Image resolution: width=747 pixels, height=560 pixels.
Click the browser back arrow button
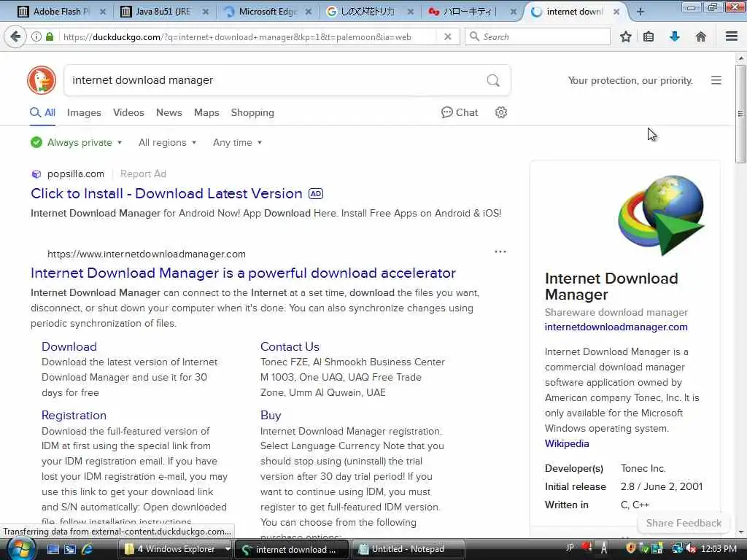pos(16,36)
